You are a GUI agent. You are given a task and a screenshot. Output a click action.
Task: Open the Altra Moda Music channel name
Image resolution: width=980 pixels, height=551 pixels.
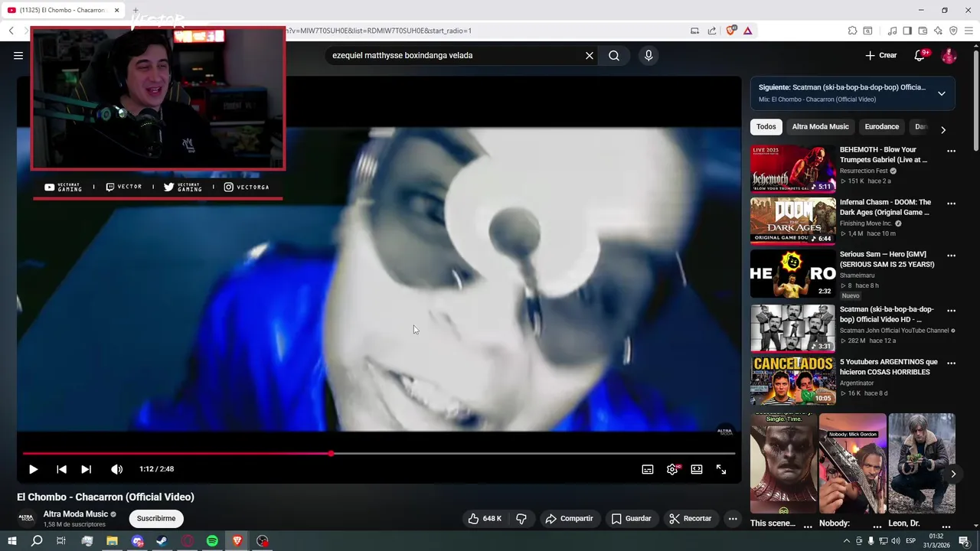tap(76, 514)
